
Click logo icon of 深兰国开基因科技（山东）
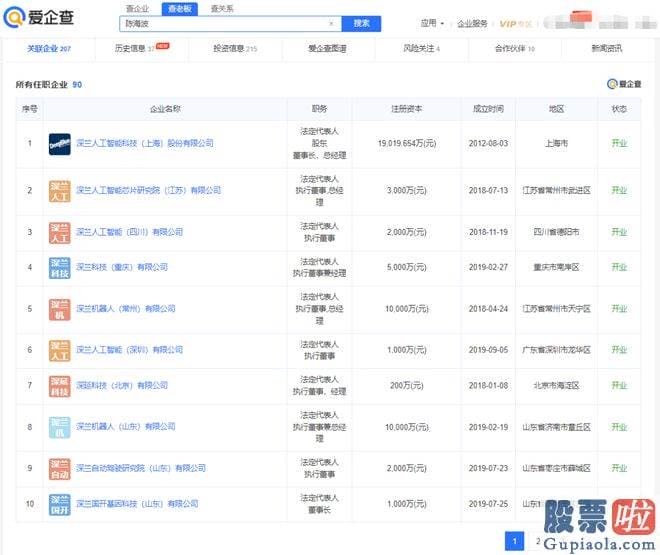pyautogui.click(x=60, y=505)
